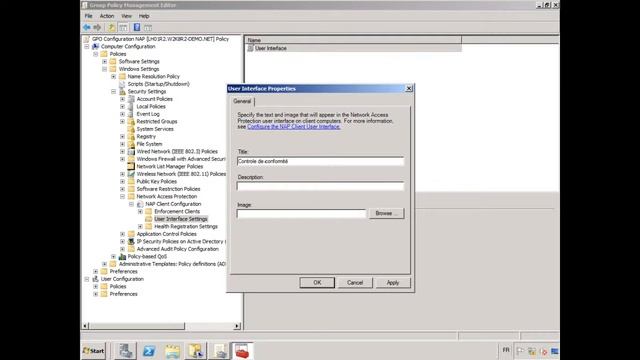Click Browse next to Image field
This screenshot has width=640, height=360.
point(386,213)
